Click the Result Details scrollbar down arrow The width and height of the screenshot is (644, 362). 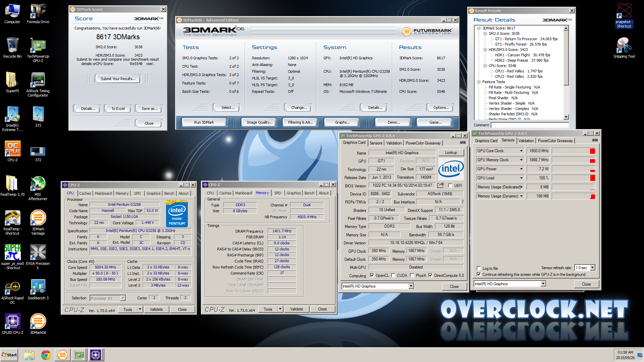566,117
